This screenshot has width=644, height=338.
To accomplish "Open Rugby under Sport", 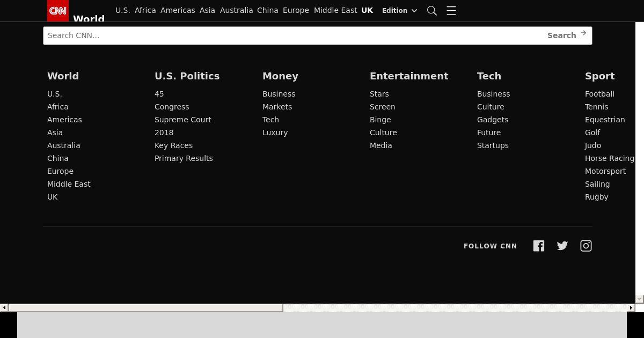I will coord(596,197).
